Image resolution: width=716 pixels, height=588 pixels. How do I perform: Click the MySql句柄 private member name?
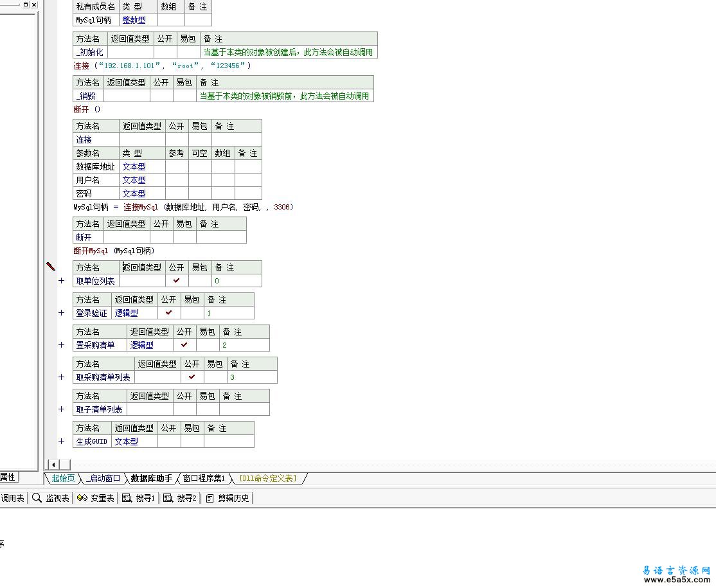[x=96, y=20]
